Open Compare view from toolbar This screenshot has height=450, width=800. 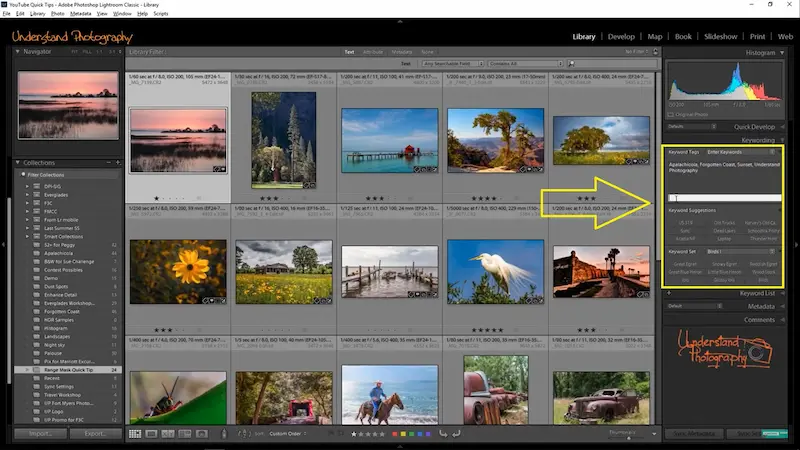pyautogui.click(x=168, y=434)
